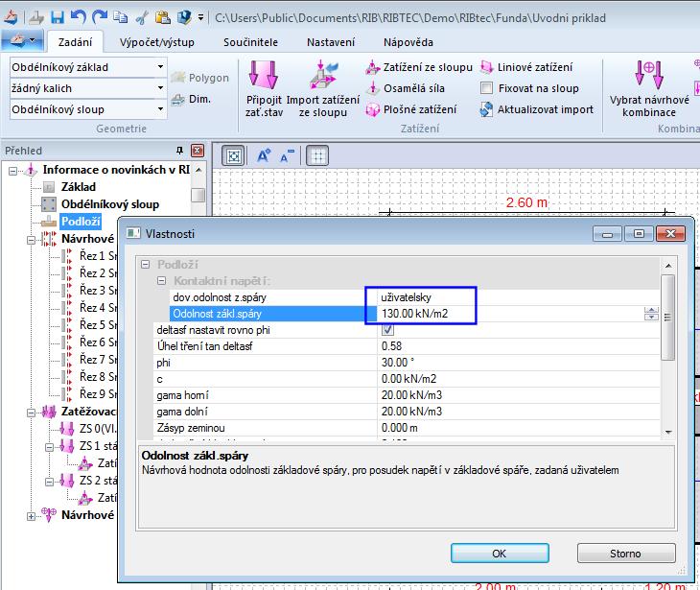Toggle the Fixovat na sloup checkbox
The height and width of the screenshot is (590, 700).
coord(486,88)
